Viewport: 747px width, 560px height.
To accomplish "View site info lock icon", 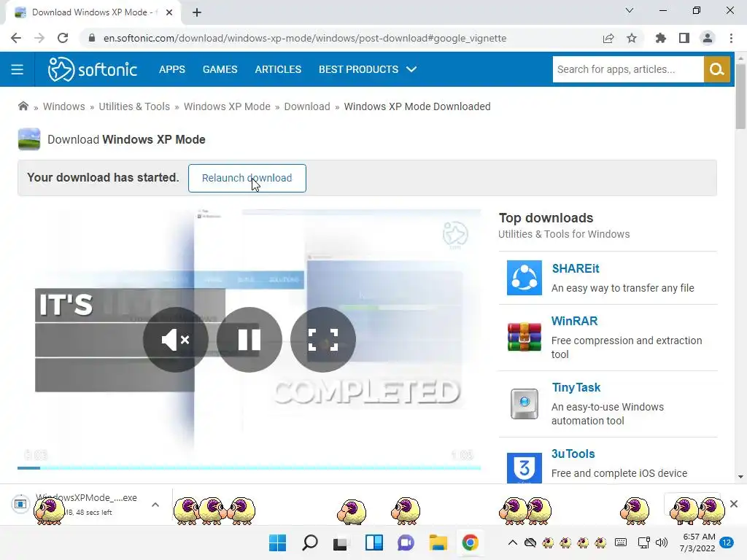I will click(92, 38).
